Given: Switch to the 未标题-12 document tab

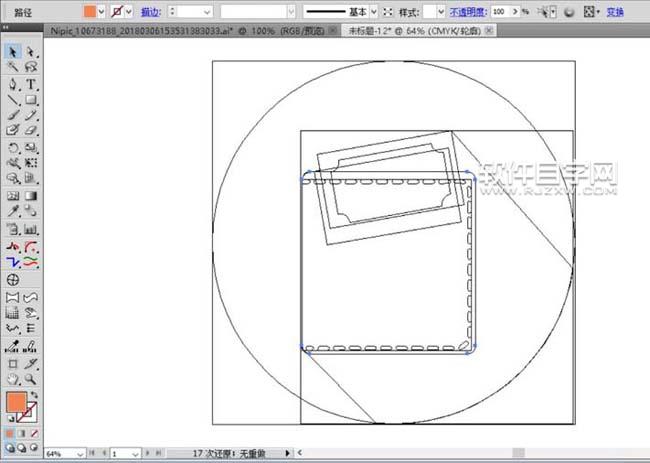Looking at the screenshot, I should (x=415, y=31).
